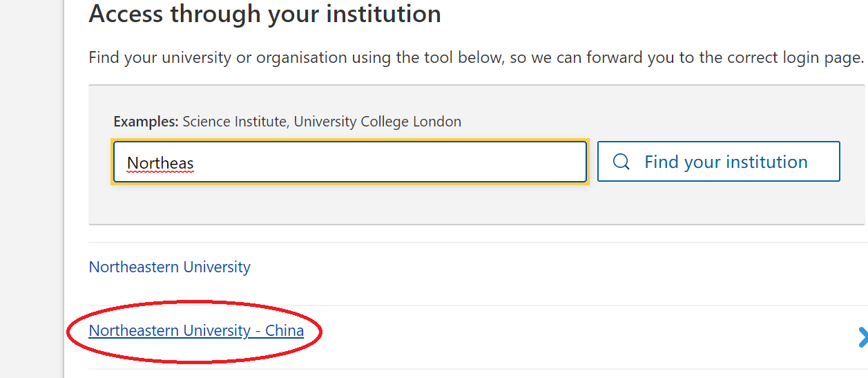Select the Northeastern University - China link
This screenshot has height=378, width=868.
click(x=196, y=331)
